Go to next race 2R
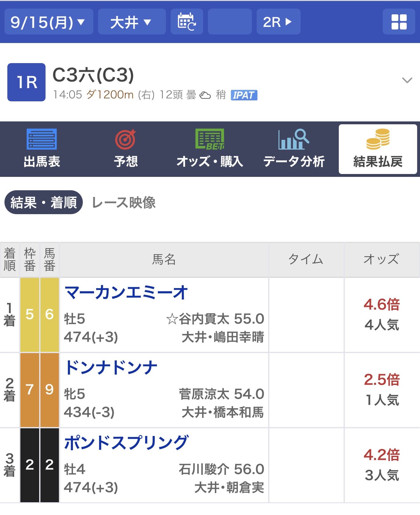420x515 pixels. [x=278, y=22]
